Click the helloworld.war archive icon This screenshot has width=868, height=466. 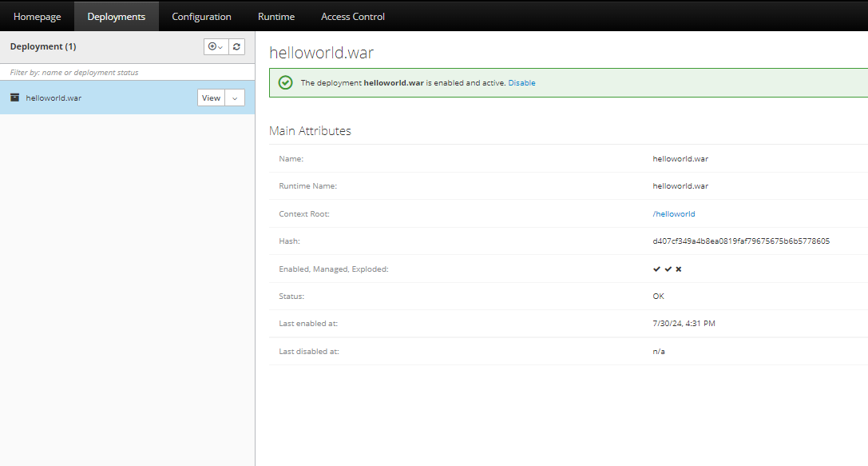click(x=14, y=98)
